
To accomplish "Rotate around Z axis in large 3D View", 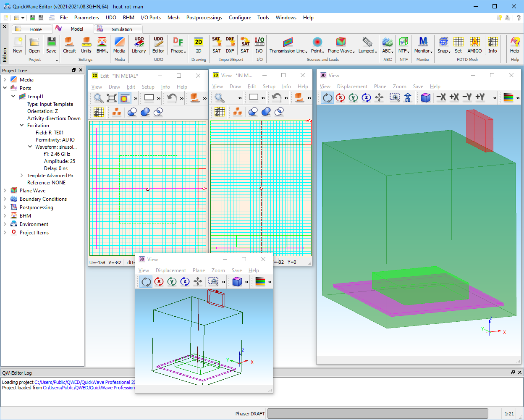I will tap(367, 97).
